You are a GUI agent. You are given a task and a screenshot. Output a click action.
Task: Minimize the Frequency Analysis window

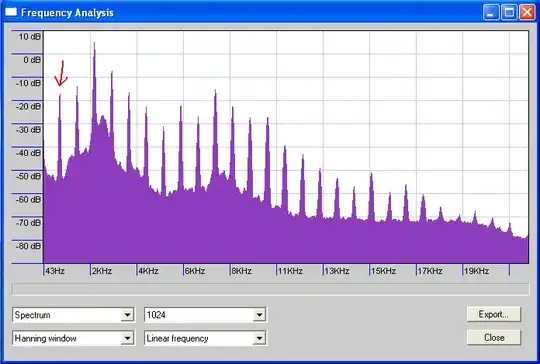(x=491, y=13)
